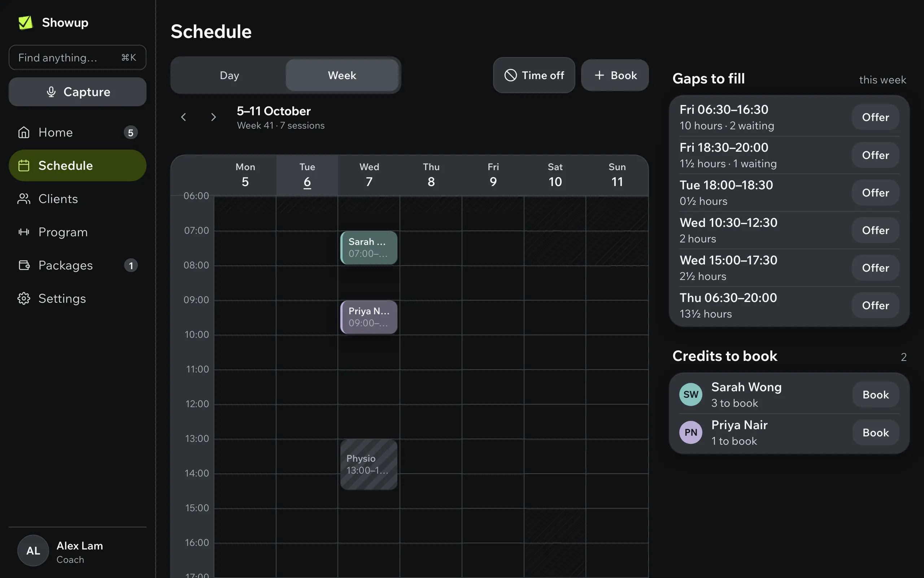
Task: Select the Tue 6 day header
Action: point(307,175)
